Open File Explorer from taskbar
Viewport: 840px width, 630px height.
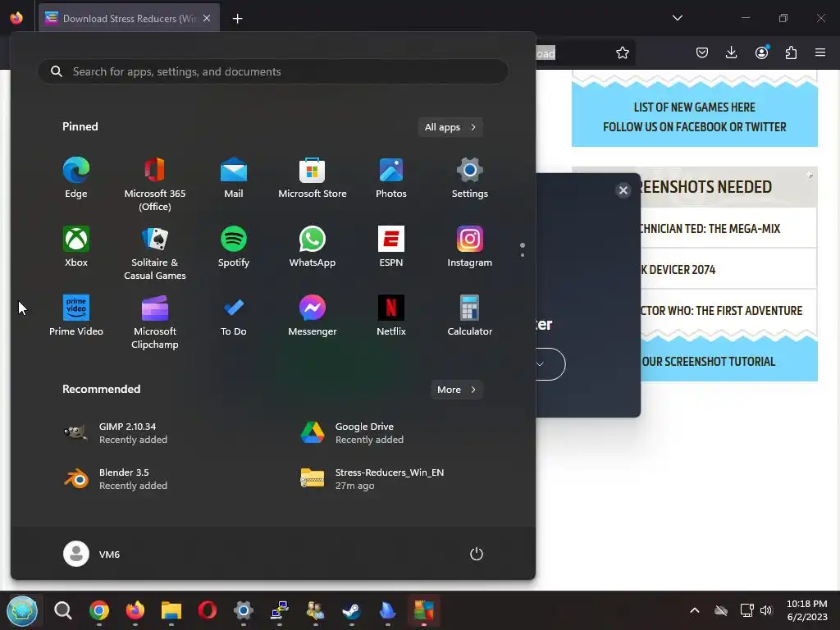point(171,610)
